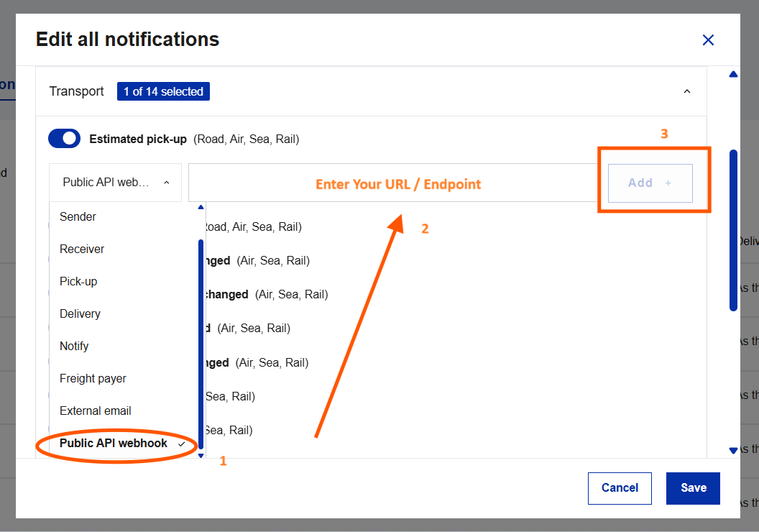Click the dialog's vertical scrollbar thumb

click(733, 230)
